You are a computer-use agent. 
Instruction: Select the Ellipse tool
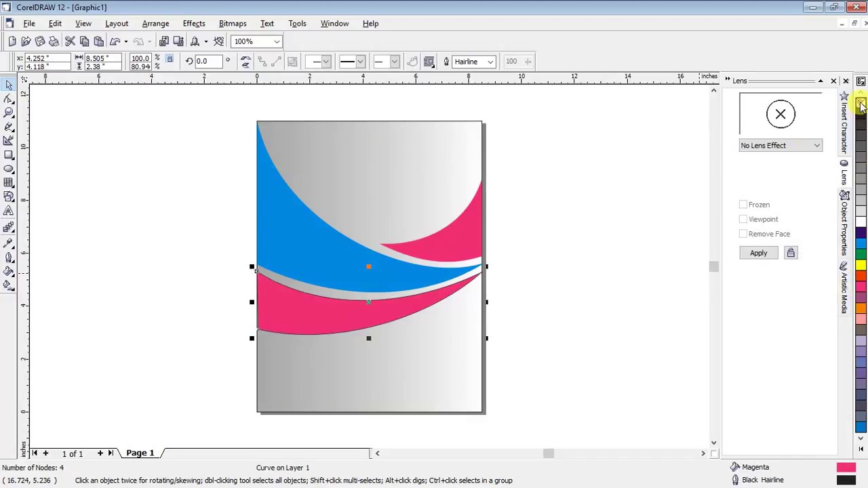click(9, 168)
